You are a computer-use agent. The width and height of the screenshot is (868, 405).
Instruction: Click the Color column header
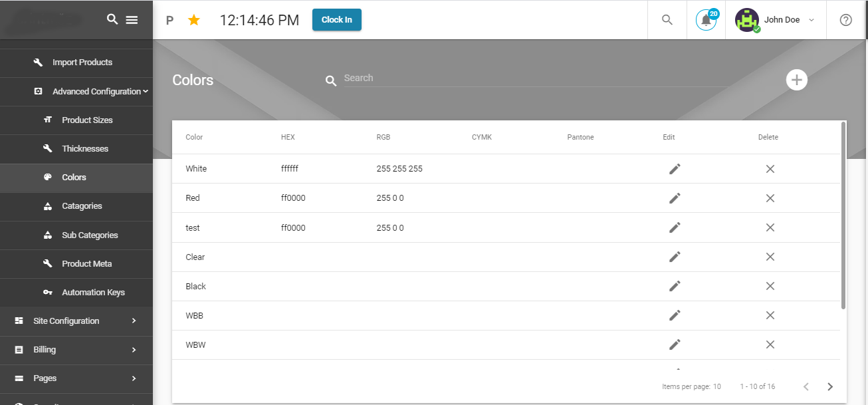[194, 137]
